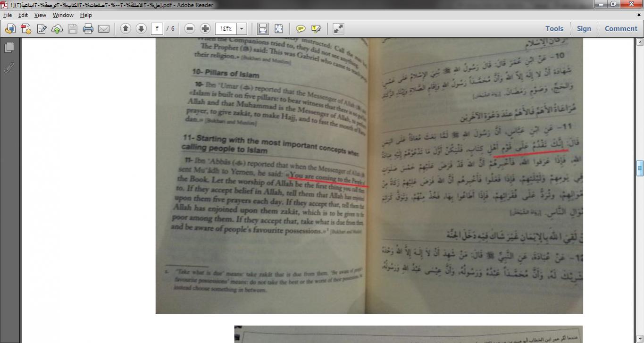Click the scanned book page image
This screenshot has width=644, height=343.
[369, 176]
